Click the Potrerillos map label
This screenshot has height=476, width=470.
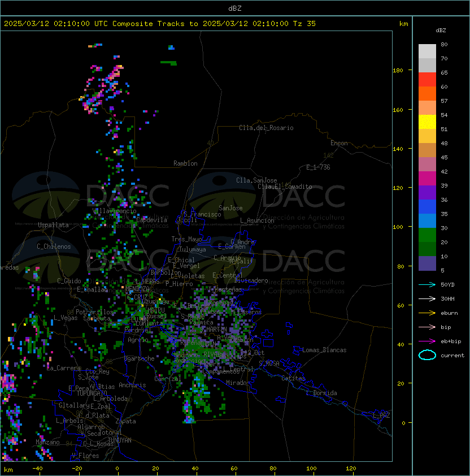tap(94, 312)
